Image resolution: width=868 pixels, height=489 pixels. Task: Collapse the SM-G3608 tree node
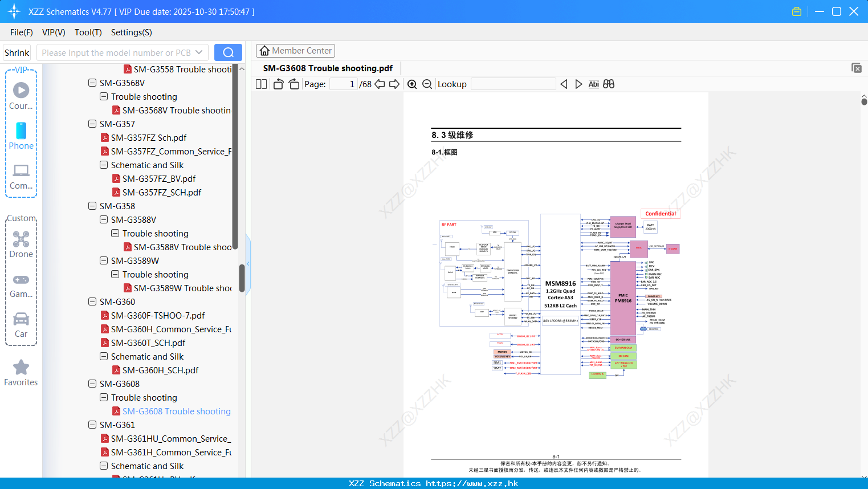[x=92, y=384]
